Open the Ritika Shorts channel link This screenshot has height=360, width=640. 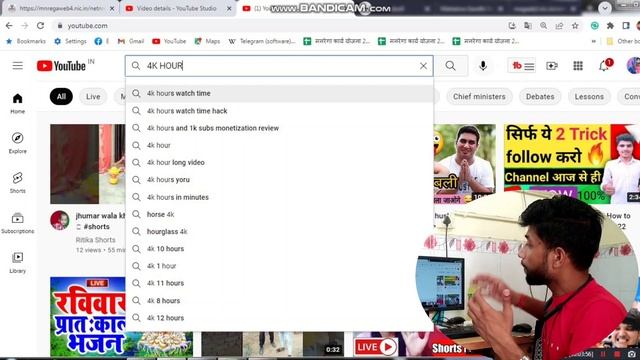[x=96, y=240]
